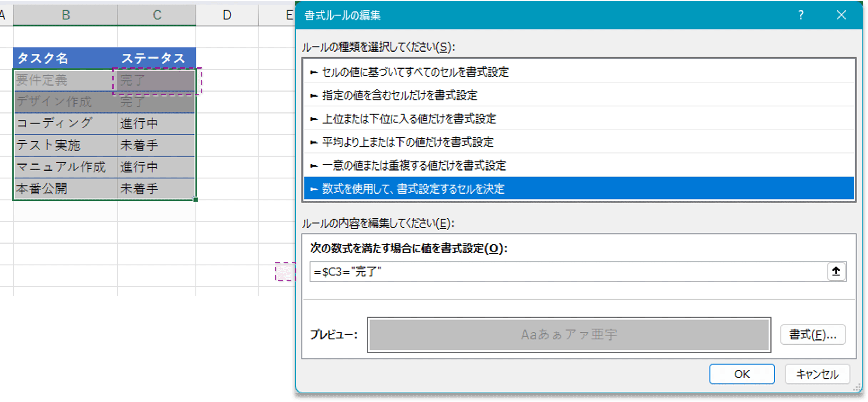Select the 進行中 cell beside コーディング
This screenshot has width=868, height=402.
pyautogui.click(x=156, y=123)
